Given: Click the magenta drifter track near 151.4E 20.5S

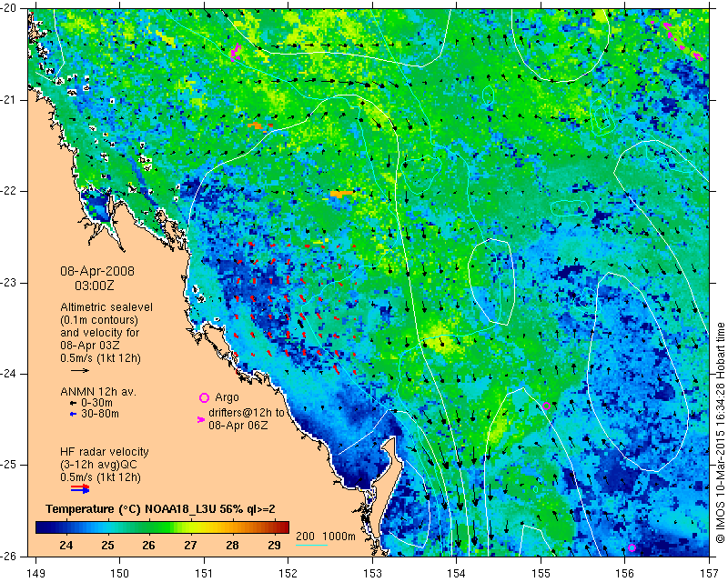Looking at the screenshot, I should click(236, 52).
